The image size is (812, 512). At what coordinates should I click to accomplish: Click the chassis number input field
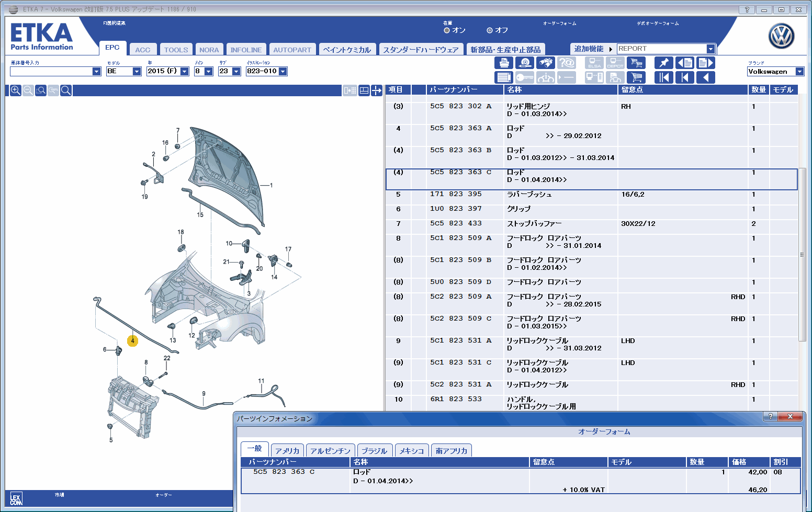(x=51, y=72)
